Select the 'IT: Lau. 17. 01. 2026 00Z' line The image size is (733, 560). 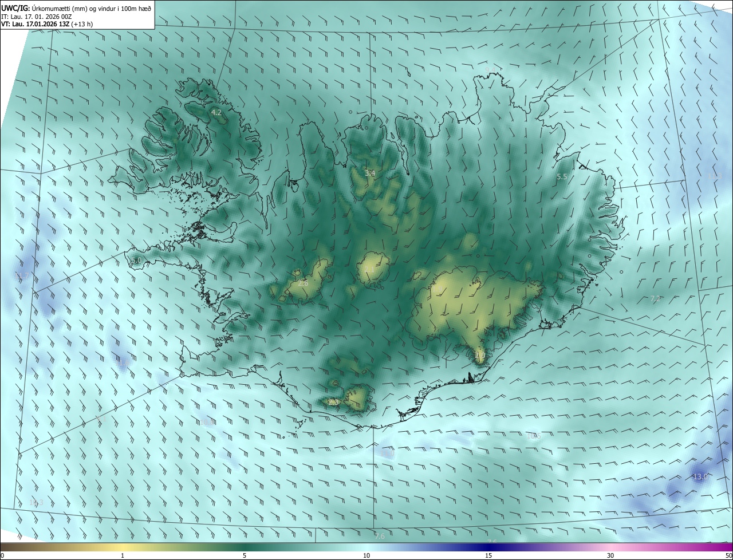click(x=36, y=17)
